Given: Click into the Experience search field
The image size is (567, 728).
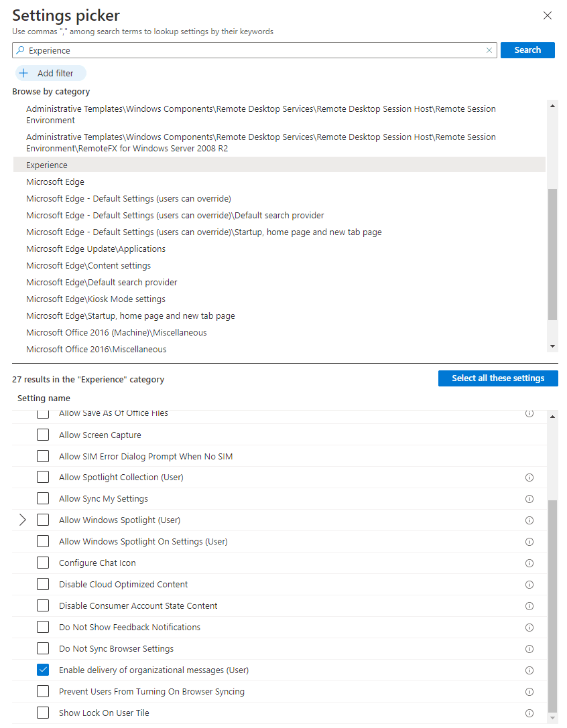Looking at the screenshot, I should pos(255,50).
